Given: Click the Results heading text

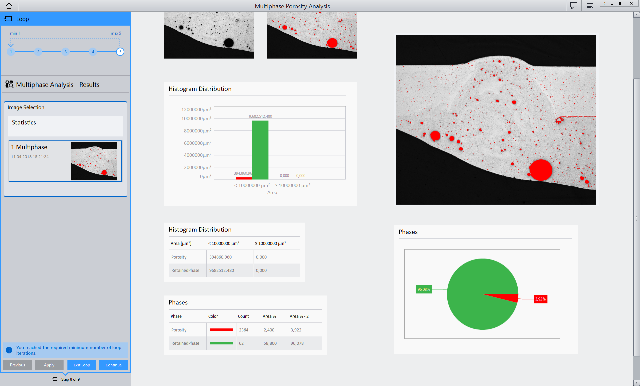Looking at the screenshot, I should (89, 84).
